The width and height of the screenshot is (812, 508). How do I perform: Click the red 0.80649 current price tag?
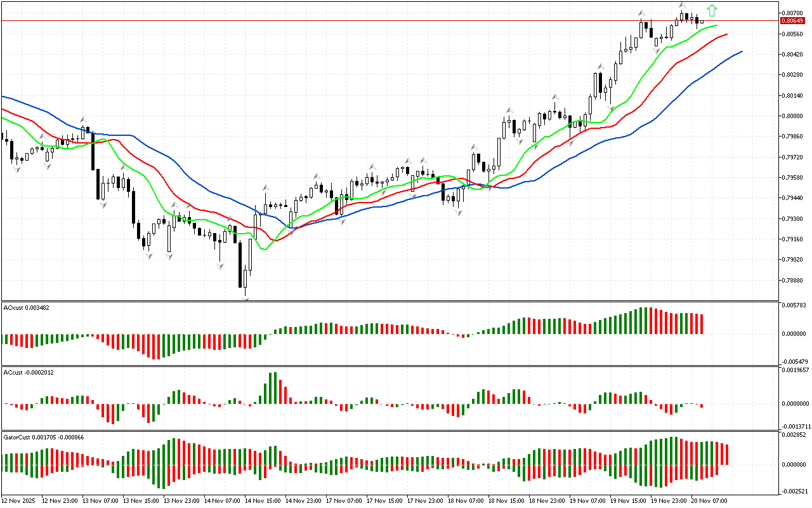pos(793,21)
